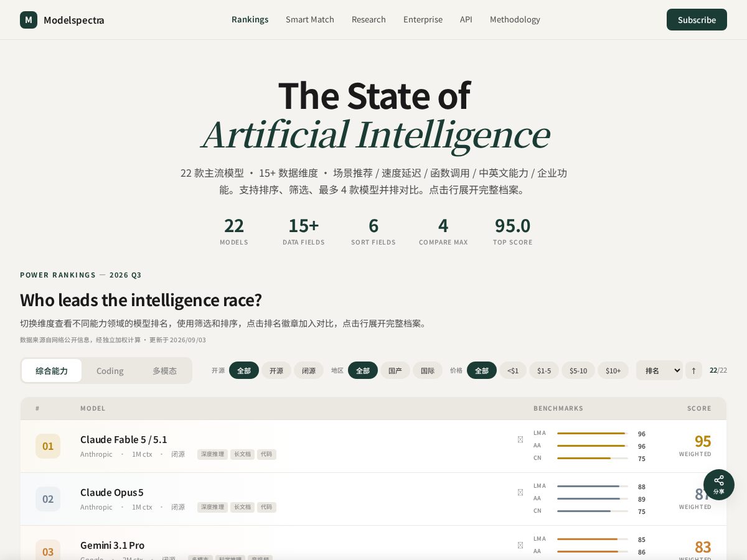747x560 pixels.
Task: Filter price by <$1
Action: point(513,370)
